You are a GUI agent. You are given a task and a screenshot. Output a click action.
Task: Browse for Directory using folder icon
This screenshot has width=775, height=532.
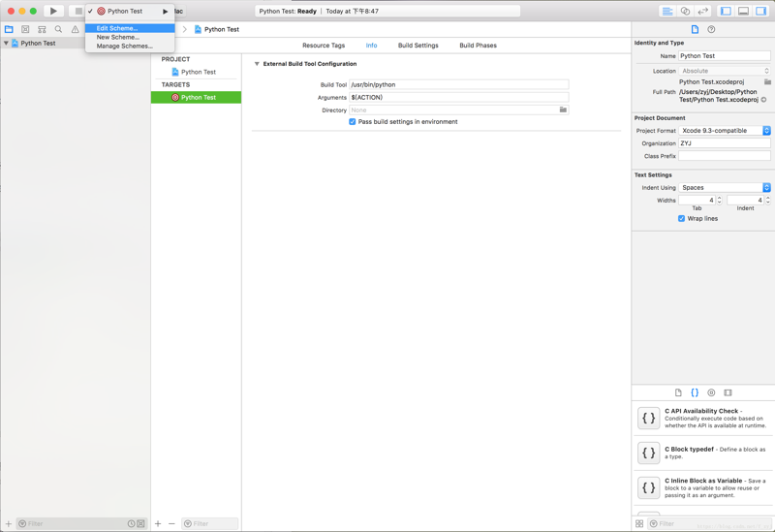pyautogui.click(x=563, y=110)
